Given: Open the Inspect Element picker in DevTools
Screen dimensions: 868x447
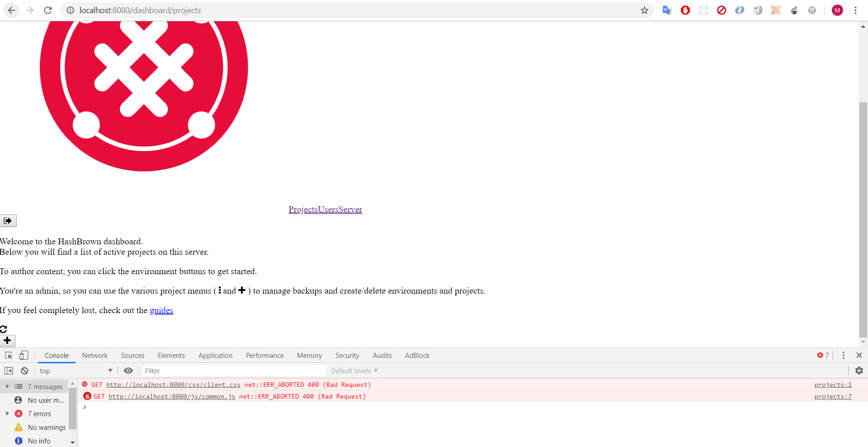Looking at the screenshot, I should click(x=8, y=356).
